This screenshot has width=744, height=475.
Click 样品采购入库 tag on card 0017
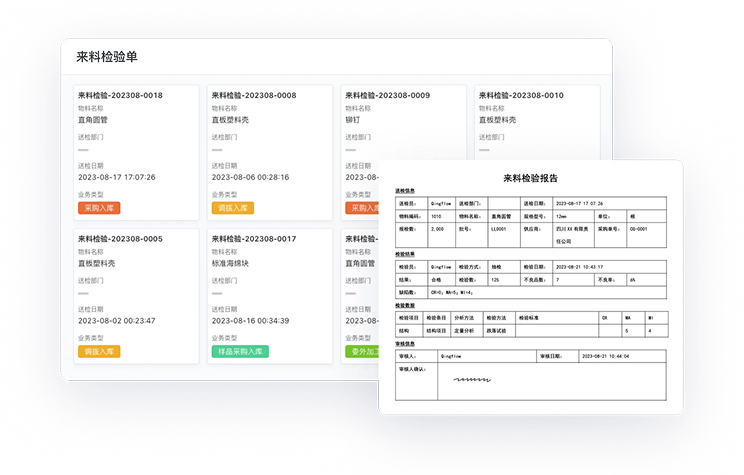tap(240, 352)
